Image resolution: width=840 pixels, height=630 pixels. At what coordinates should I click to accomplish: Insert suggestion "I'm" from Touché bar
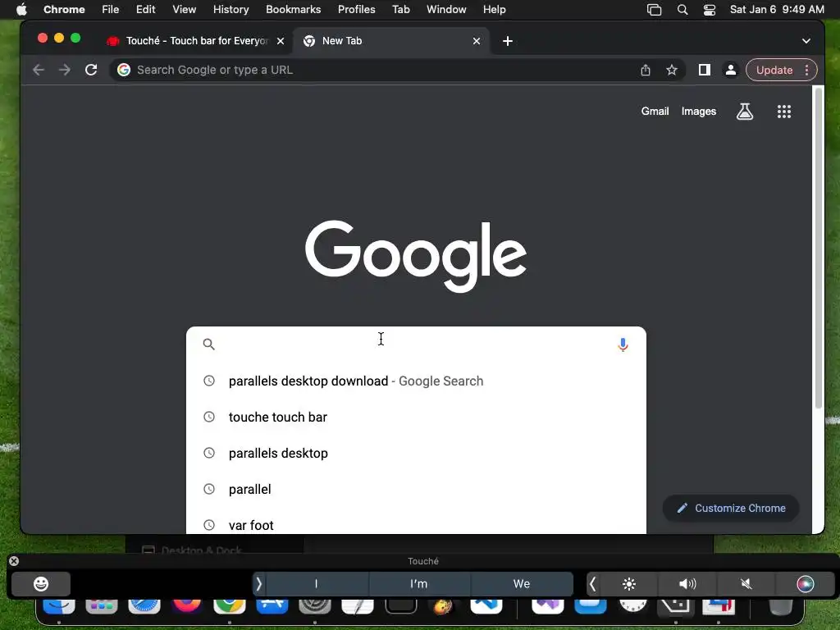pyautogui.click(x=419, y=584)
